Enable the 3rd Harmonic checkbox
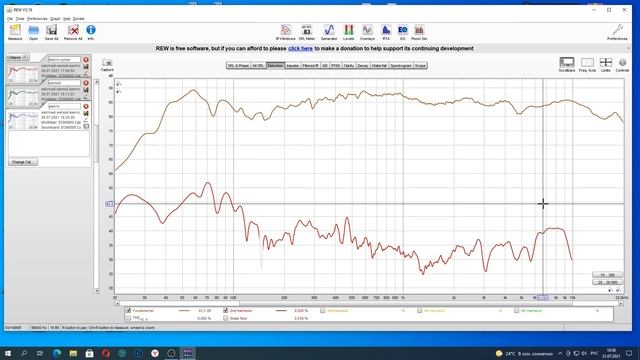Image resolution: width=640 pixels, height=360 pixels. tap(322, 311)
